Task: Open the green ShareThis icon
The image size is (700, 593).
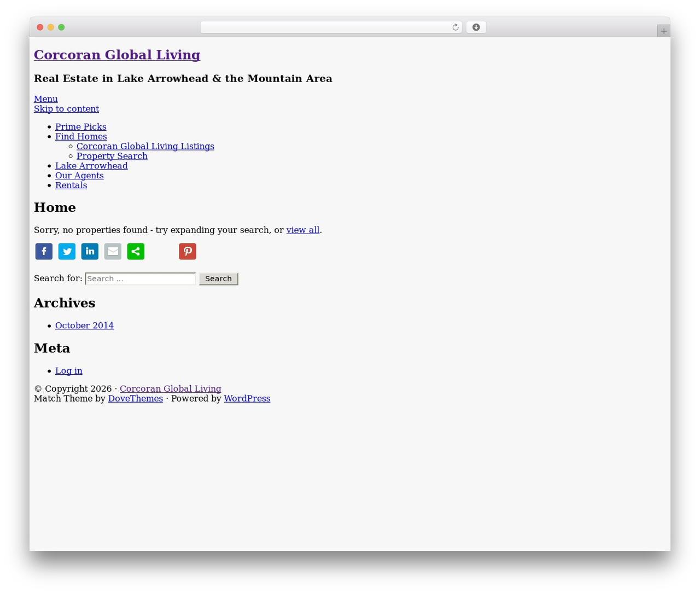Action: pyautogui.click(x=136, y=251)
